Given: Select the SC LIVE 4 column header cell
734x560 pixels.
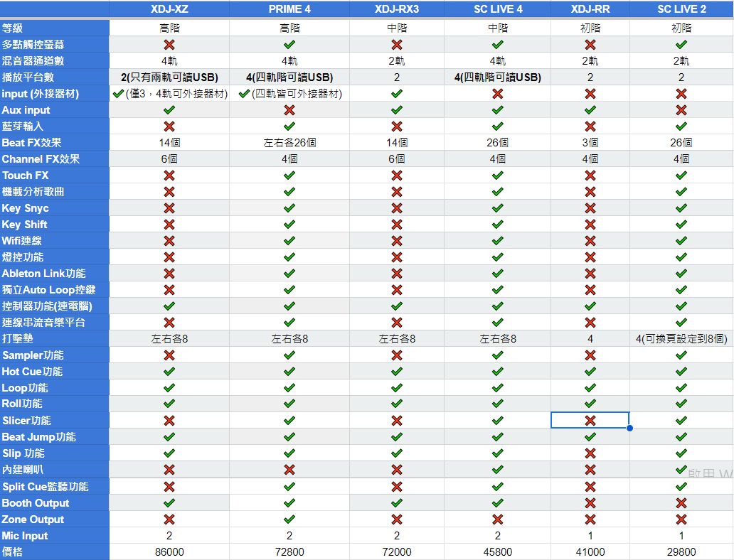Looking at the screenshot, I should pyautogui.click(x=497, y=9).
